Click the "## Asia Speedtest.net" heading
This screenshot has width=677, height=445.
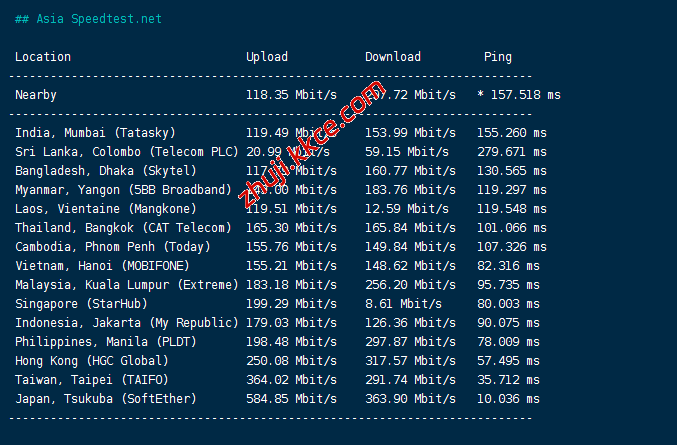[88, 19]
